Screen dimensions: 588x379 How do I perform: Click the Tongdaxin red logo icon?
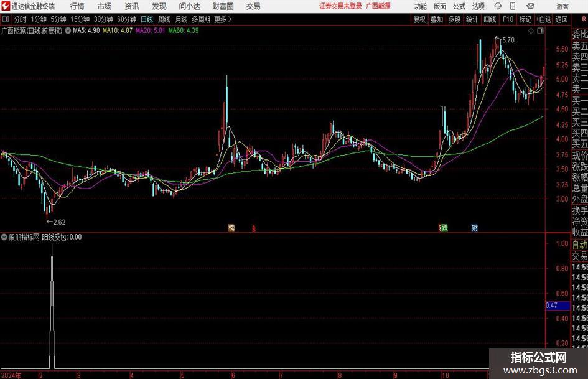(x=6, y=6)
